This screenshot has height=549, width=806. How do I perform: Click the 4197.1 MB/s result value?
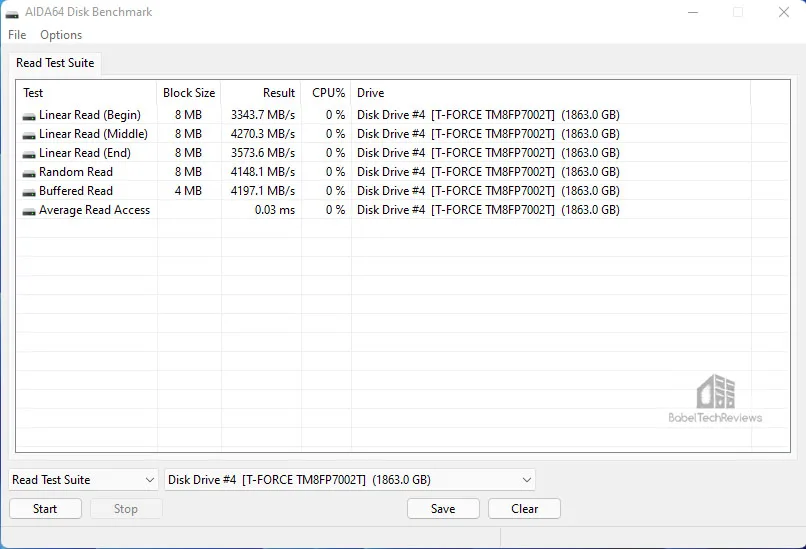pyautogui.click(x=263, y=191)
